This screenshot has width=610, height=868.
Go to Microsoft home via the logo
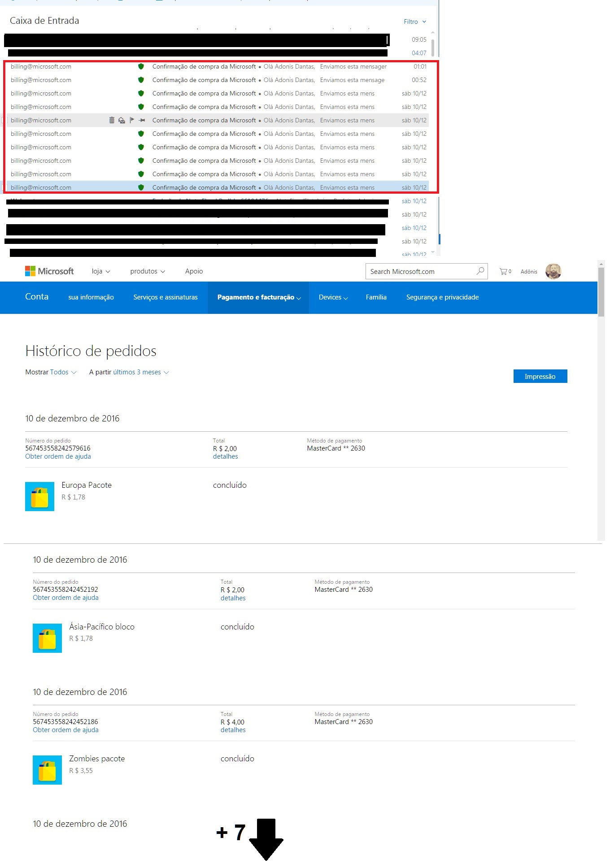pyautogui.click(x=49, y=271)
